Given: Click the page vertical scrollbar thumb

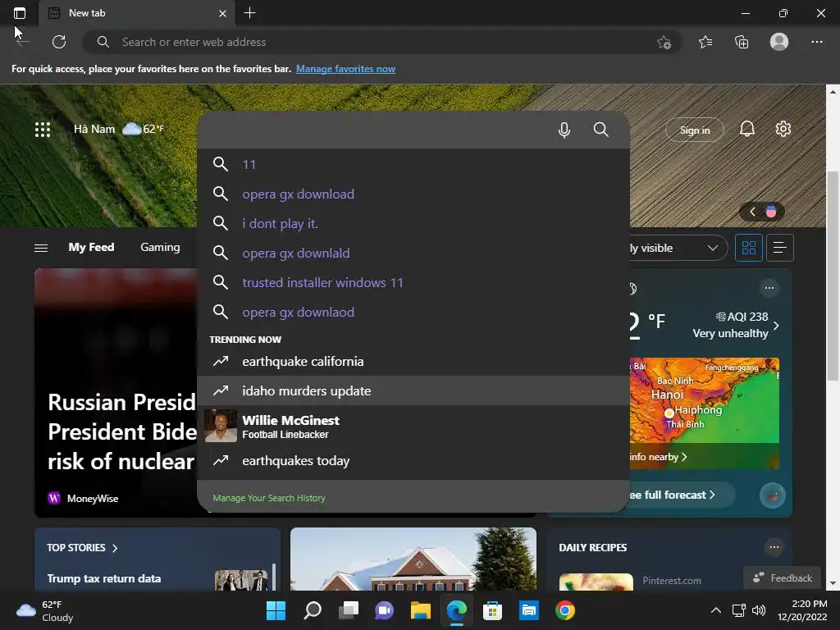Looking at the screenshot, I should tap(833, 276).
